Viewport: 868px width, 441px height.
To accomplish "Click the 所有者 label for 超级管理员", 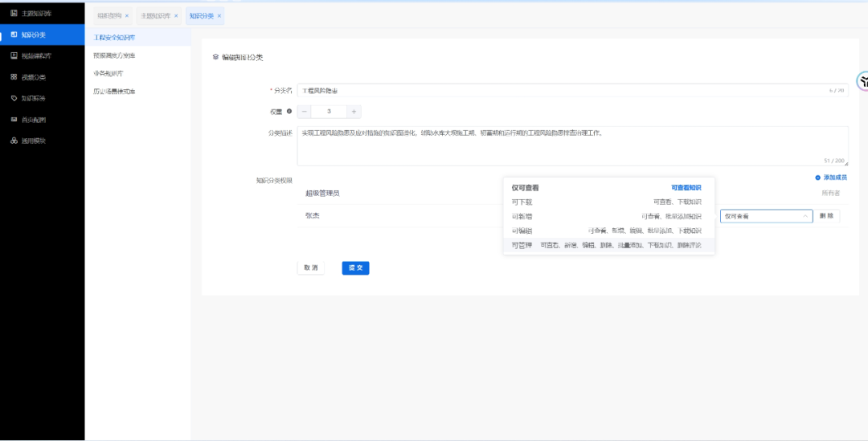I will coord(830,193).
